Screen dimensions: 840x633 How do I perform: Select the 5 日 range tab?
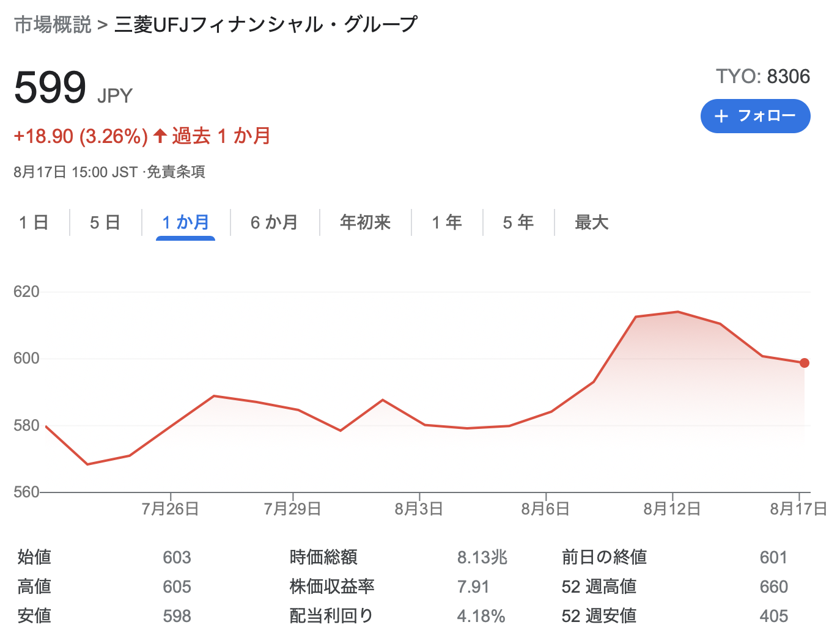point(105,222)
